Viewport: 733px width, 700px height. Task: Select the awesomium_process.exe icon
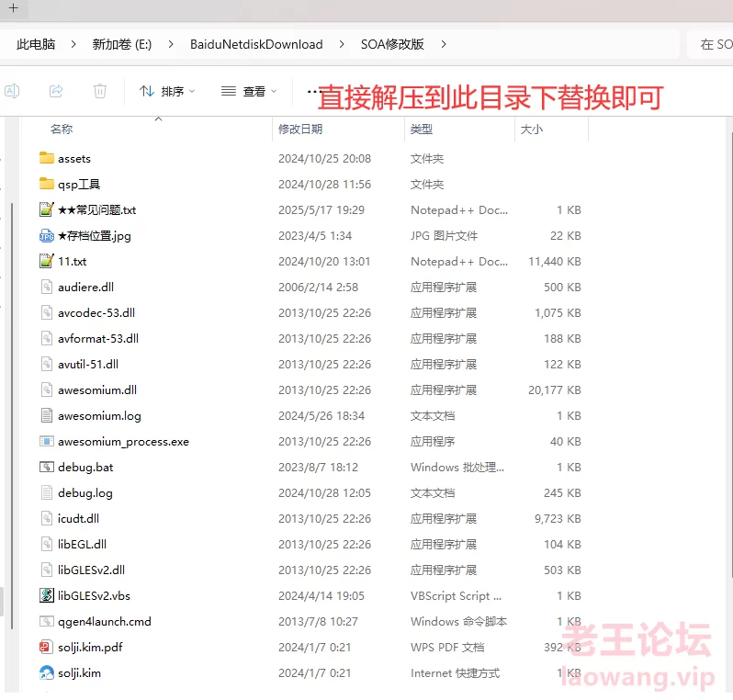click(x=46, y=441)
